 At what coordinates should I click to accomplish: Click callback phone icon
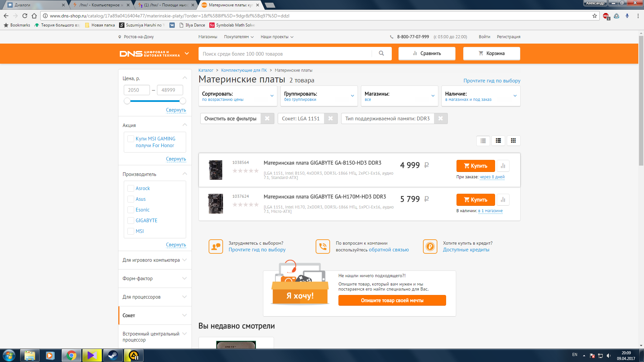[x=323, y=247]
